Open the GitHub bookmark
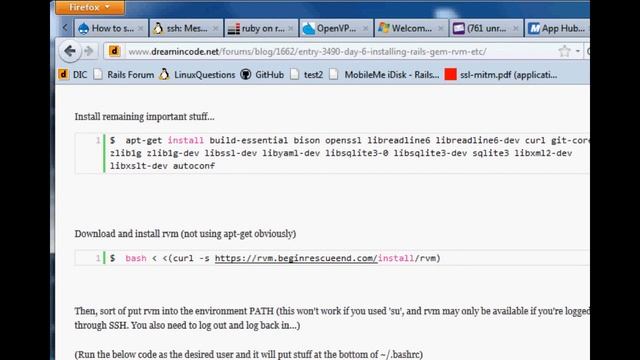Screen dimensions: 640x360 [x=262, y=75]
